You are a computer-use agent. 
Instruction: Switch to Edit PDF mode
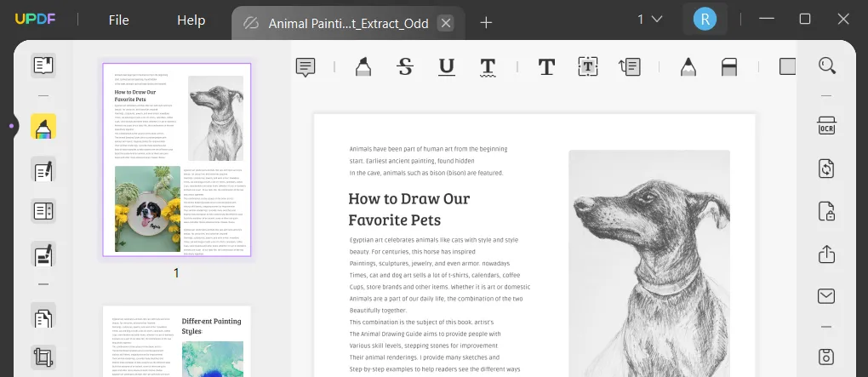coord(43,169)
